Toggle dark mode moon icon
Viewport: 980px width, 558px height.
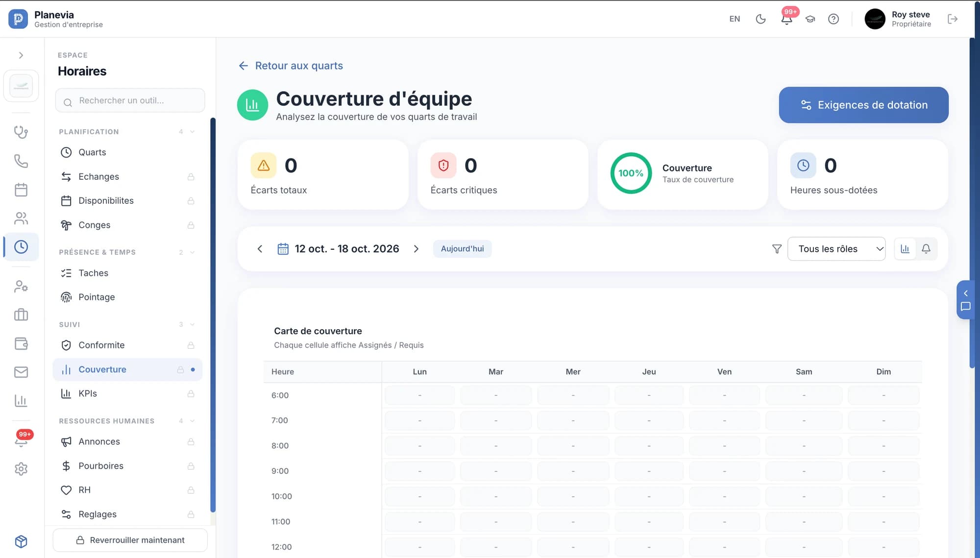click(760, 19)
